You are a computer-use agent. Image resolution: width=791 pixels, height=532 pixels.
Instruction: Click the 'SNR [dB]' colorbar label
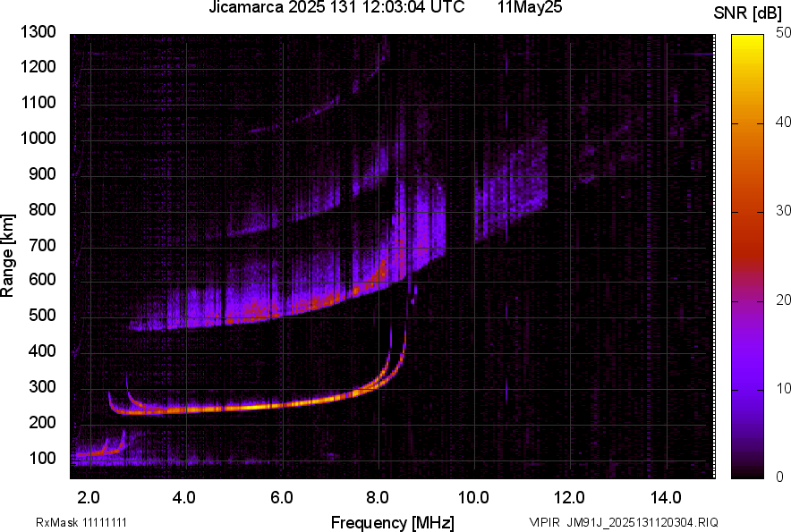(747, 13)
